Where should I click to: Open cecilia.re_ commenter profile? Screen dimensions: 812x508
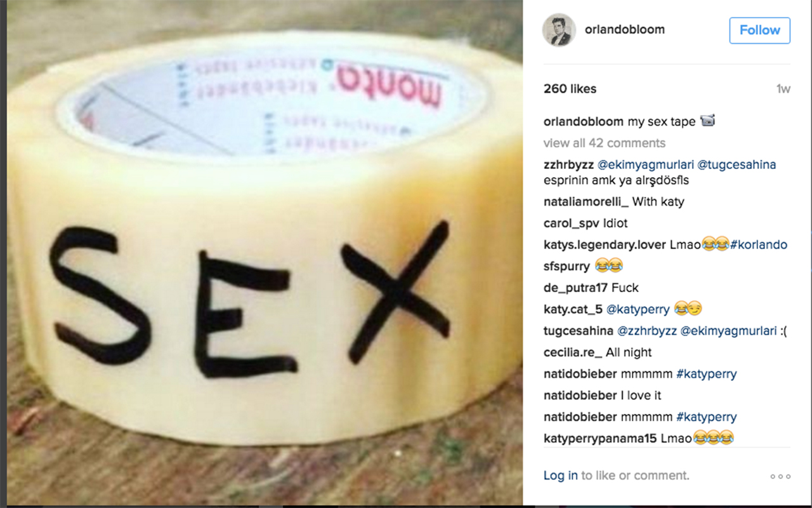[573, 352]
